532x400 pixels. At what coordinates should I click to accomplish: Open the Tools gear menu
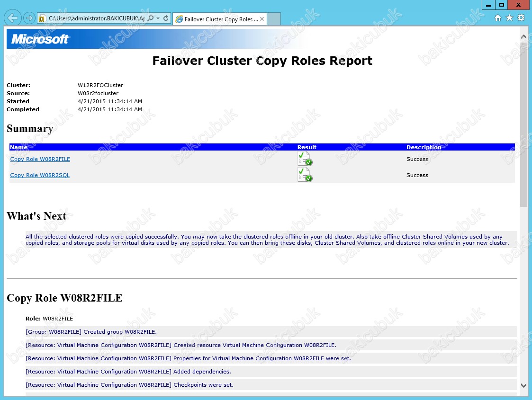[521, 18]
